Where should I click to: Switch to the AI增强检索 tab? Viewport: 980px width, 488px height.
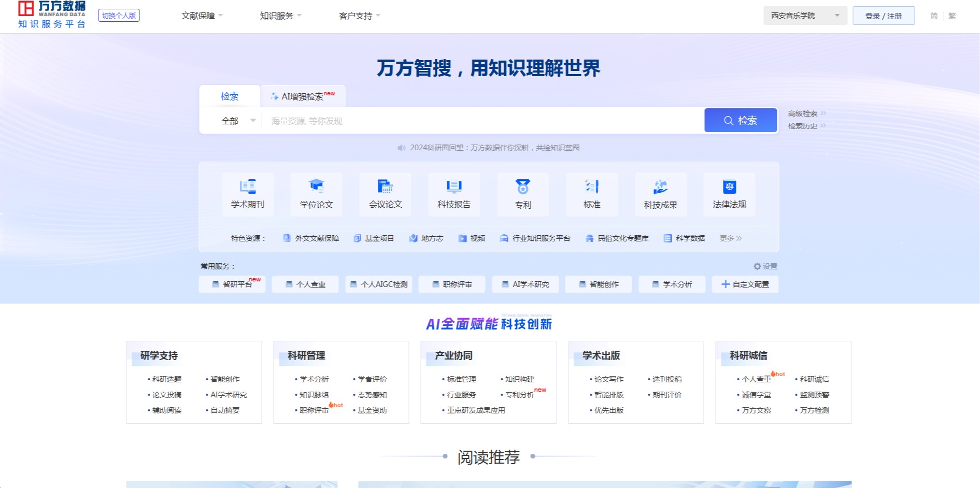pyautogui.click(x=303, y=96)
